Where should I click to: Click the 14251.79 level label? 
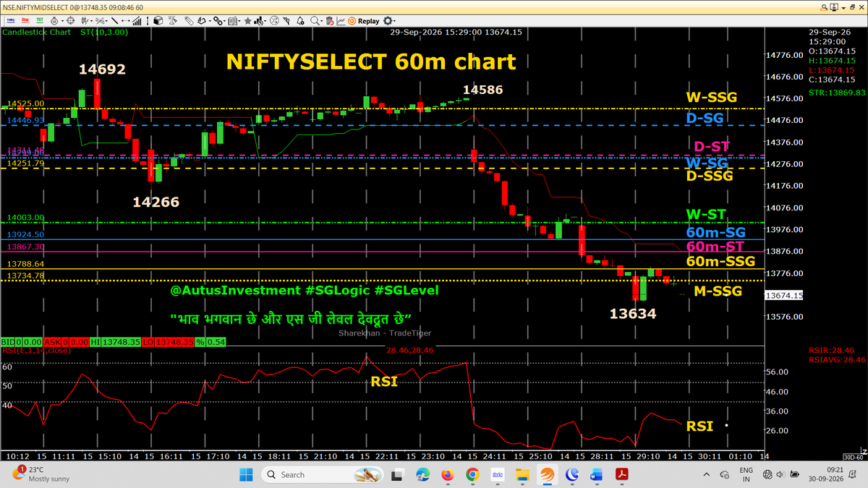[x=25, y=163]
